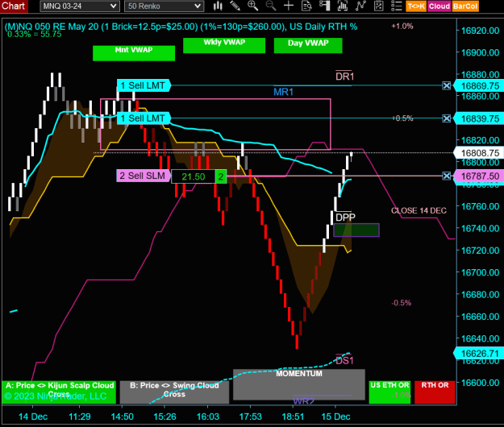Click the 18:51 time axis label

(x=293, y=417)
